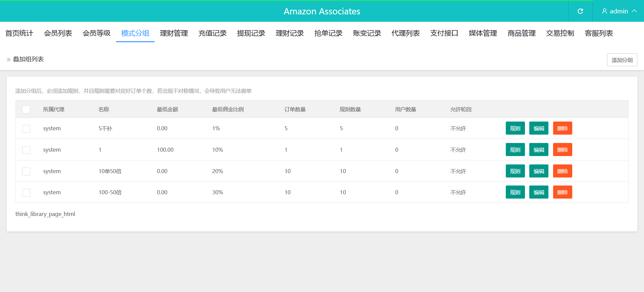Go to the 商品管理 tab

click(x=522, y=33)
